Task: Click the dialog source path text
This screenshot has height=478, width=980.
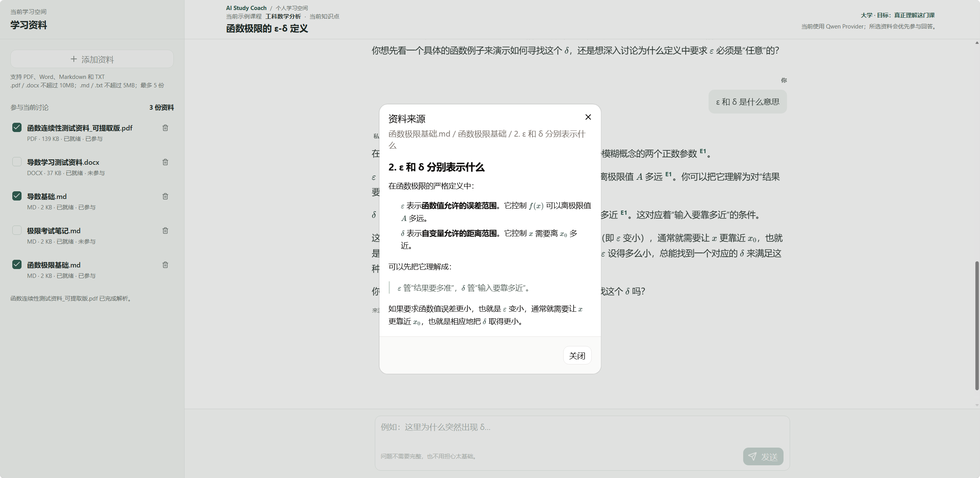Action: (x=487, y=139)
